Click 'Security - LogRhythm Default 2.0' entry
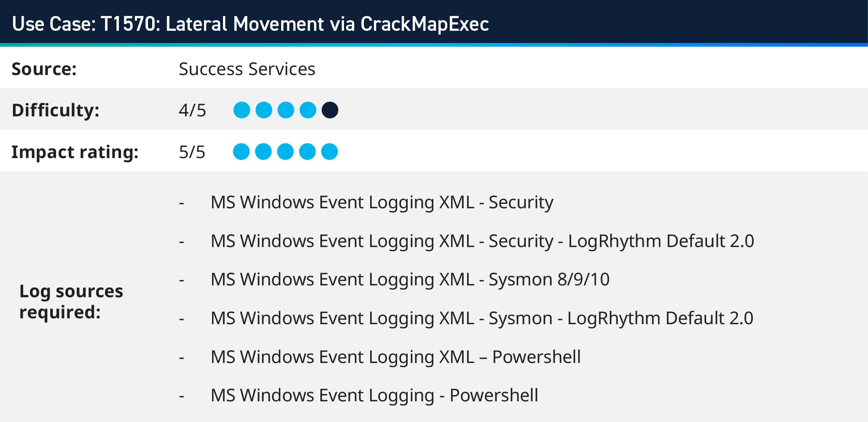 point(482,241)
